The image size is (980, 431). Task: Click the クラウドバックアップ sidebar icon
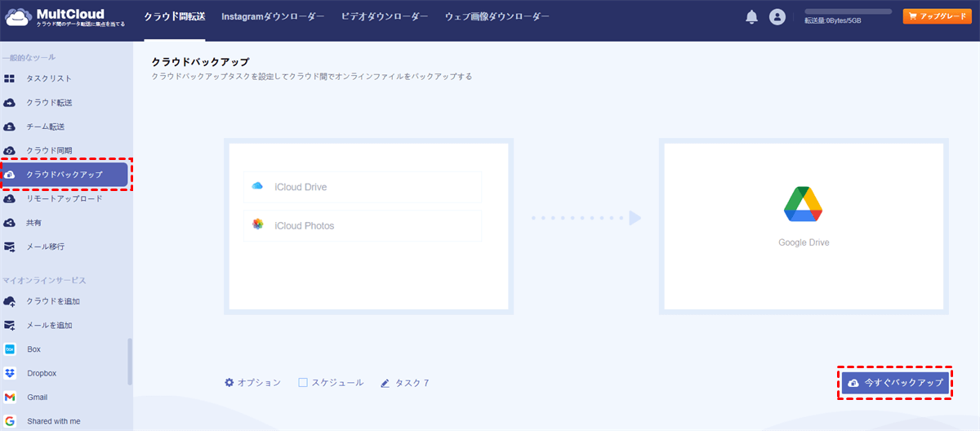click(10, 175)
